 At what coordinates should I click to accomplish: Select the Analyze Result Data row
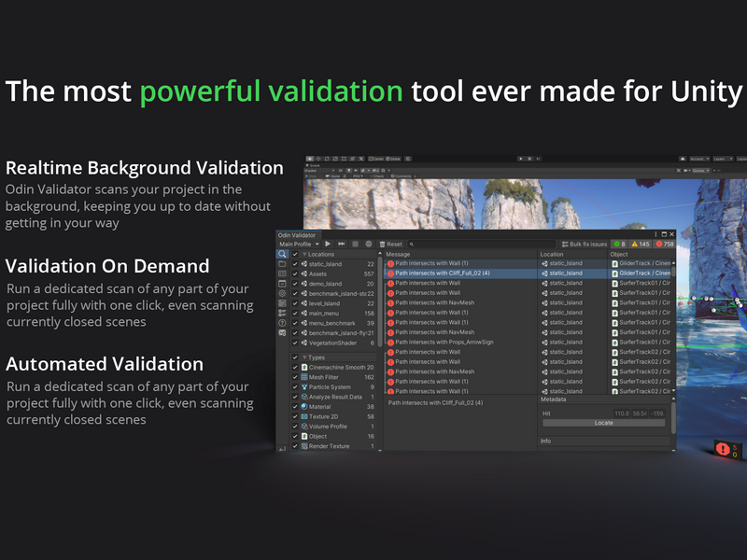click(333, 397)
